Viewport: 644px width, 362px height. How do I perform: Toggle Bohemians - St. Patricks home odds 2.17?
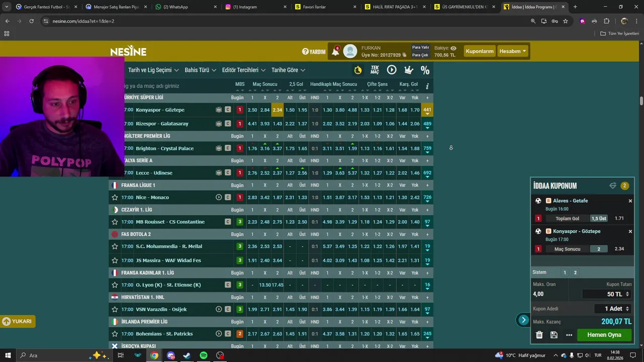pos(253,334)
